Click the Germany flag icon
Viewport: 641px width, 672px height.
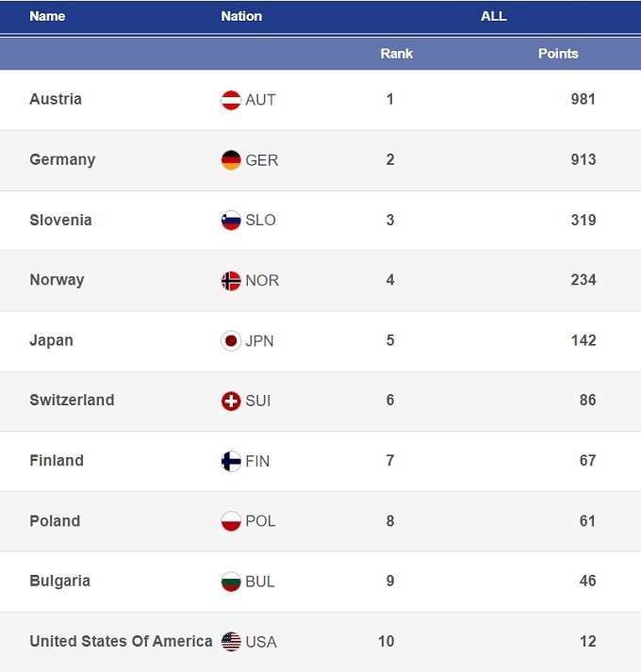pyautogui.click(x=231, y=160)
